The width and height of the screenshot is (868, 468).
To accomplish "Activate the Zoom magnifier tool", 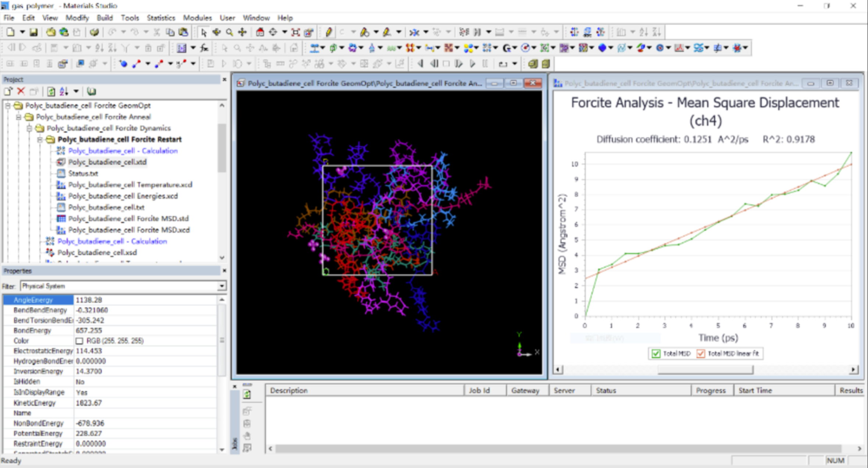I will click(230, 32).
